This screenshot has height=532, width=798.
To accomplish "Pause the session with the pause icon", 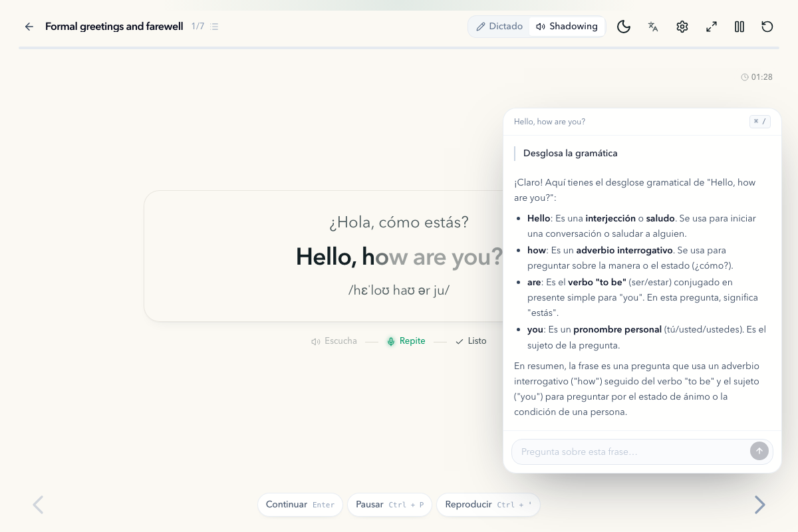I will (x=739, y=27).
